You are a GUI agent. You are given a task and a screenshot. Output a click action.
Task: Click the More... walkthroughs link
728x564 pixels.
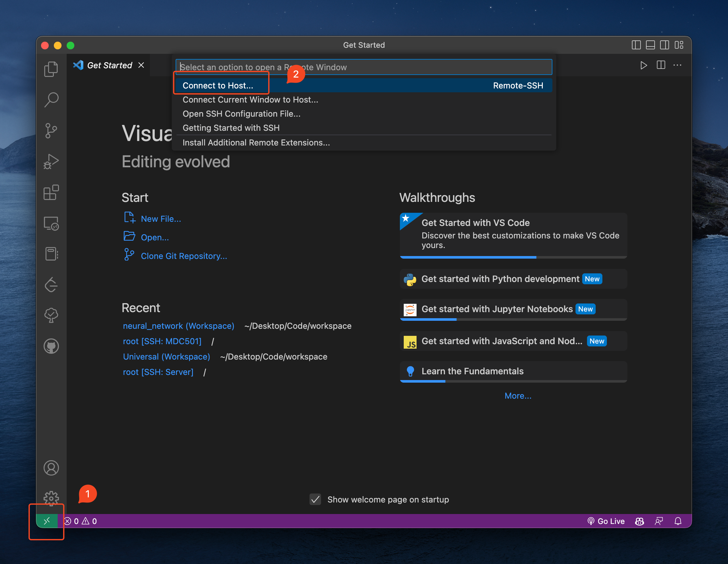point(518,396)
